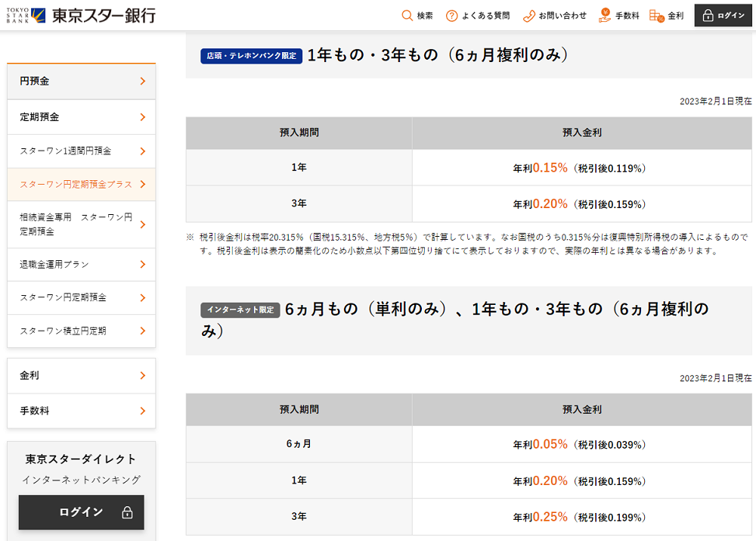Click the chevron beside 退職金運用プラン

pos(143,265)
